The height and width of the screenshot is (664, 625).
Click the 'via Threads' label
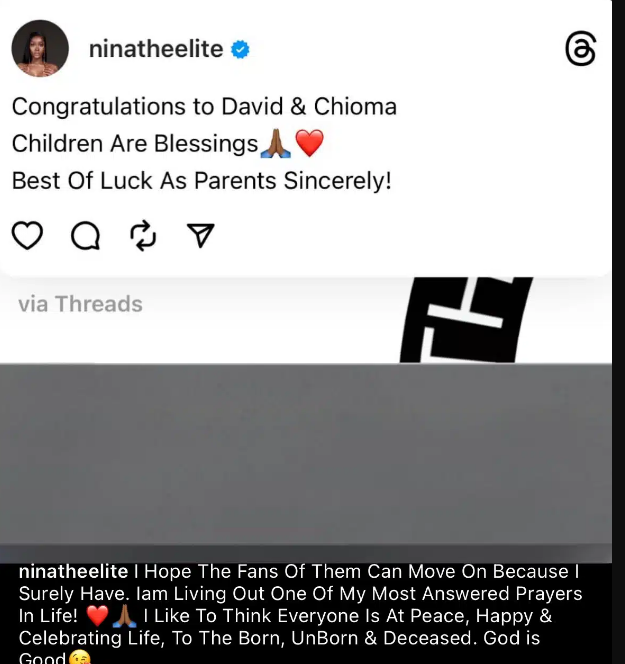(80, 304)
